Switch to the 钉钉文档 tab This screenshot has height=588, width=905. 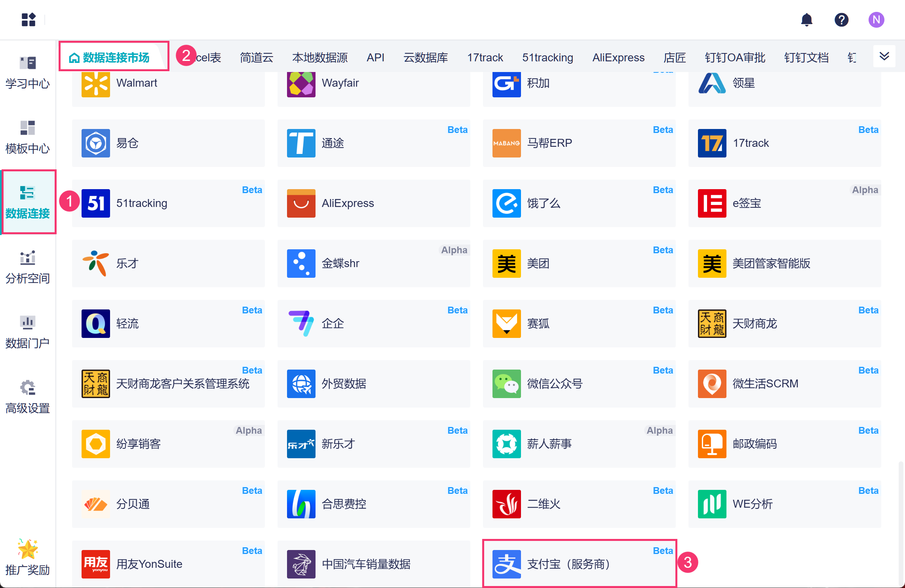806,58
